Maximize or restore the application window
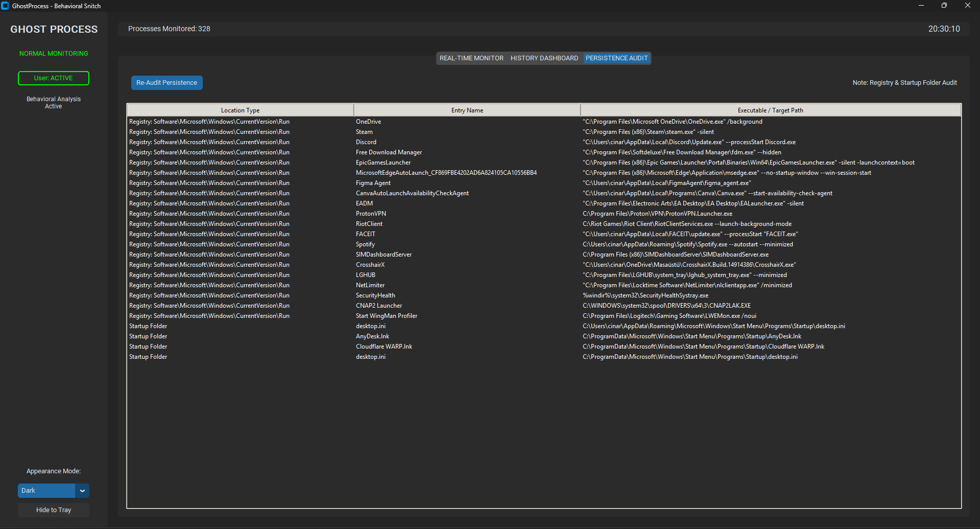This screenshot has width=980, height=529. 944,6
